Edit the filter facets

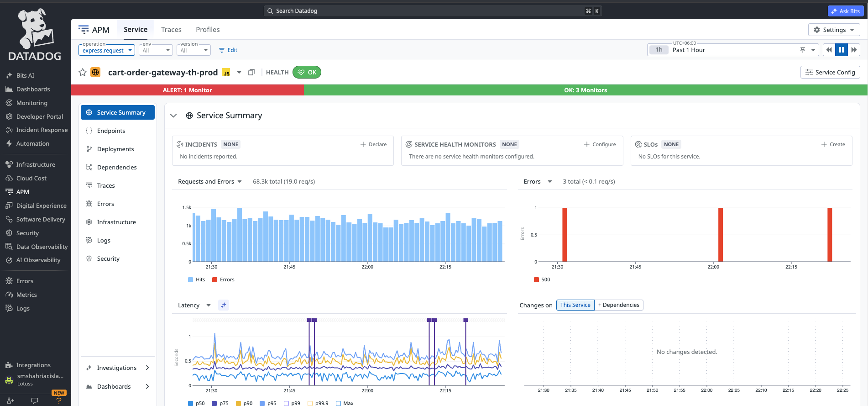point(228,50)
